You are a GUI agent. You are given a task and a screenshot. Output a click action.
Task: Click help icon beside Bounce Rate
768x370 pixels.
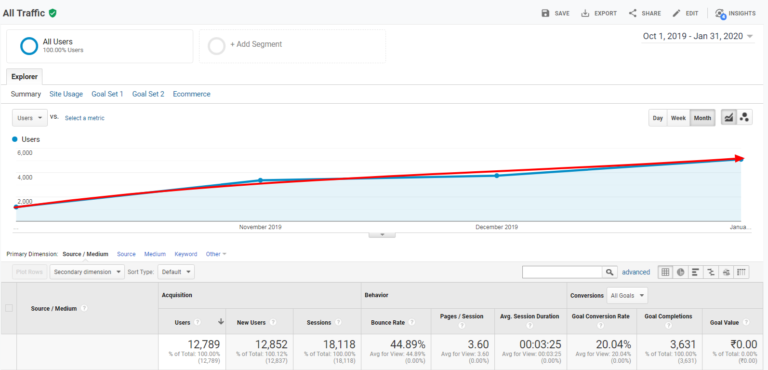(411, 322)
